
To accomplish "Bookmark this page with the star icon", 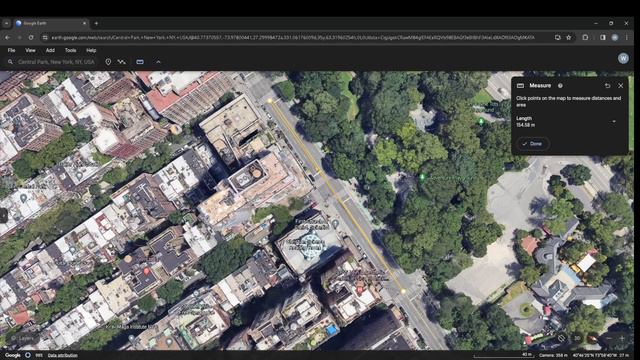I will click(569, 37).
